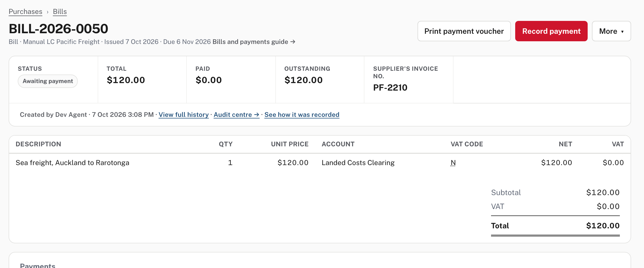644x268 pixels.
Task: Click the UNIT PRICE column header
Action: coord(290,144)
